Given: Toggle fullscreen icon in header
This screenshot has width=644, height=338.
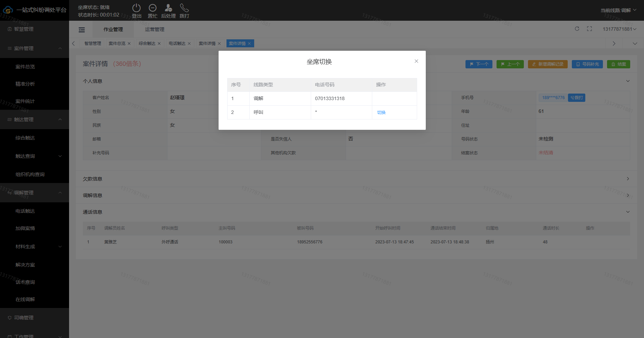Looking at the screenshot, I should pos(589,29).
